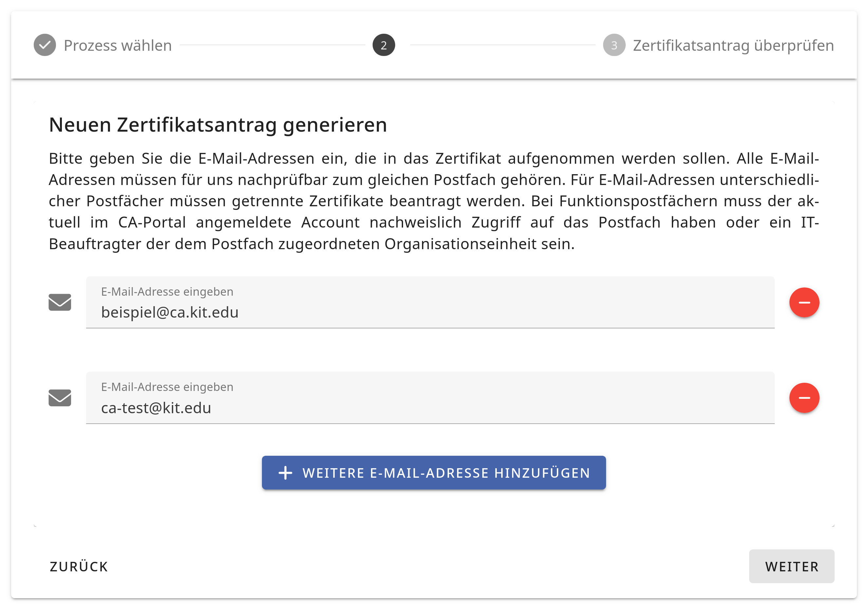This screenshot has height=609, width=868.
Task: Click the second "E-Mail-Adresse eingeben" floating label
Action: (x=167, y=387)
